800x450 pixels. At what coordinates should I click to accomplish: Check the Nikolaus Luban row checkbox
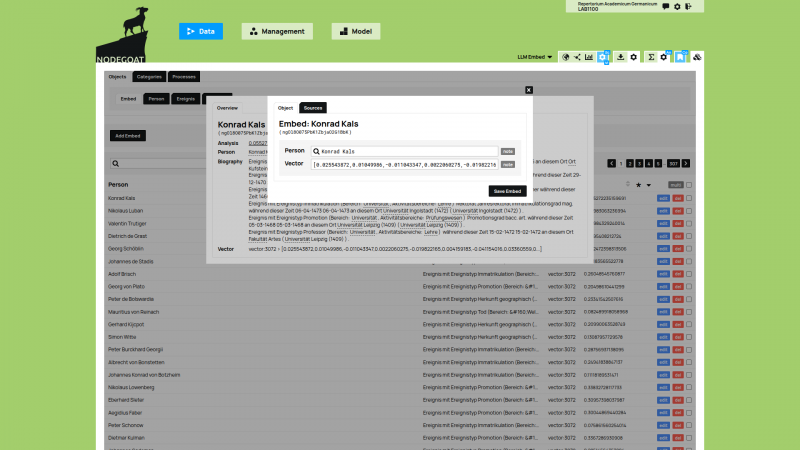coord(689,211)
